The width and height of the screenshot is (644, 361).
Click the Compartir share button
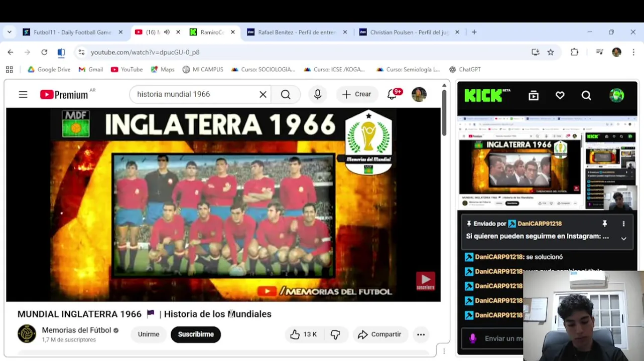pyautogui.click(x=379, y=334)
